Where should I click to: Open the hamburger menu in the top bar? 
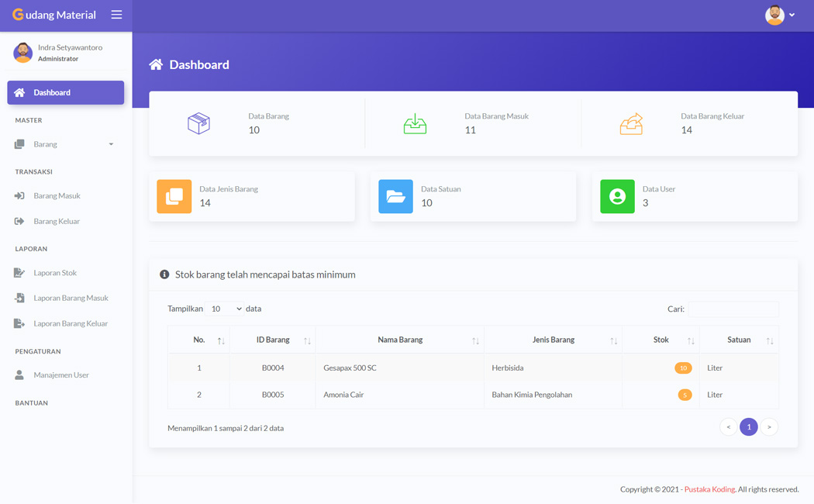pos(117,14)
